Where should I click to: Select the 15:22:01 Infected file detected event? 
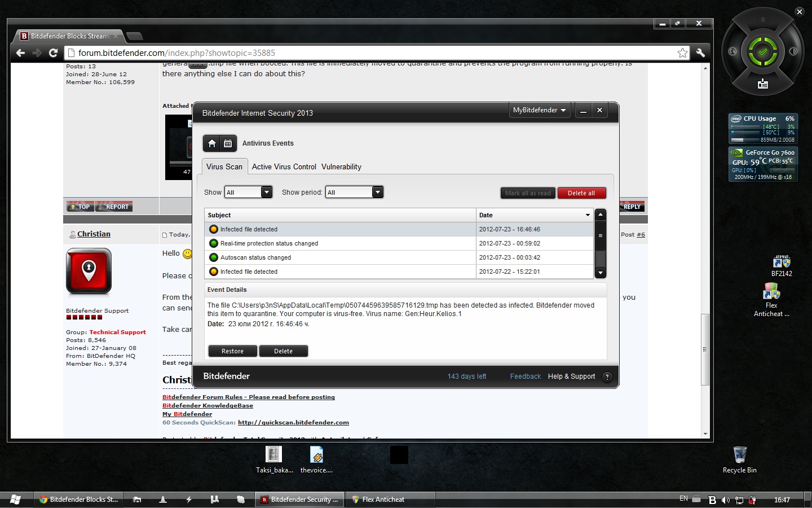[x=399, y=271]
